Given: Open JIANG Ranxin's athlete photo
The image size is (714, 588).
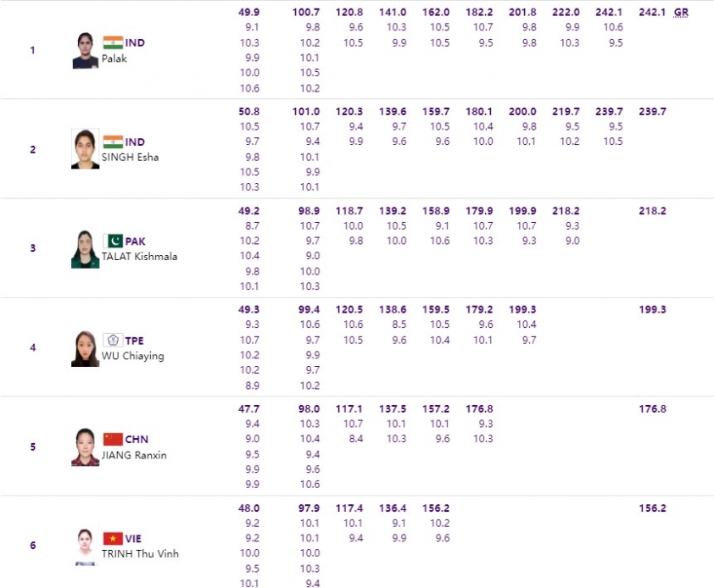Looking at the screenshot, I should 85,447.
